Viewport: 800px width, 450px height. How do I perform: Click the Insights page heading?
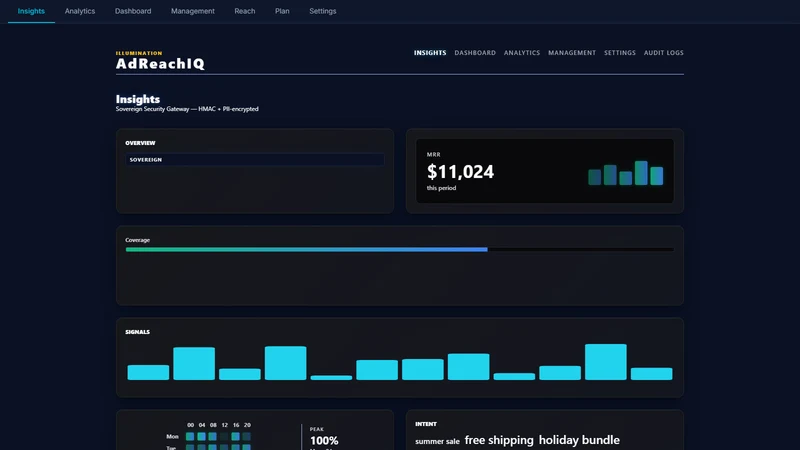pos(138,99)
